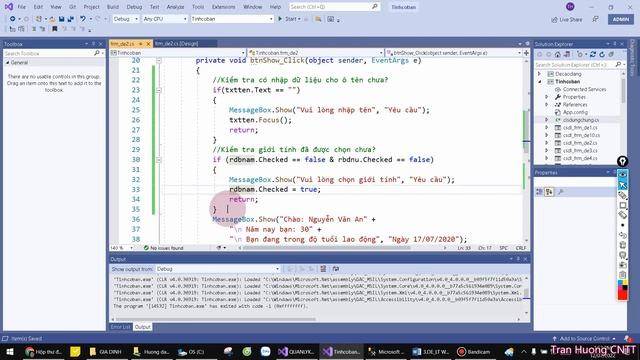Open the btnShow_Click member dropdown
The width and height of the screenshot is (640, 360).
453,53
